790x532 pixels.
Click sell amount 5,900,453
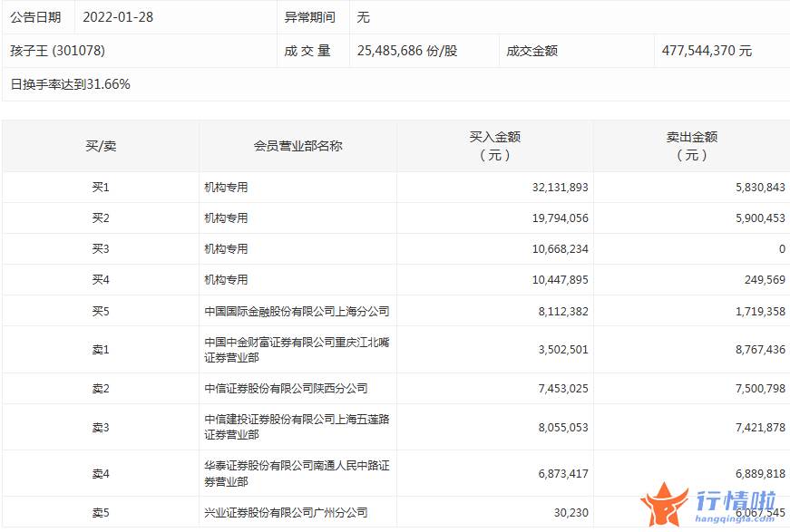point(760,218)
